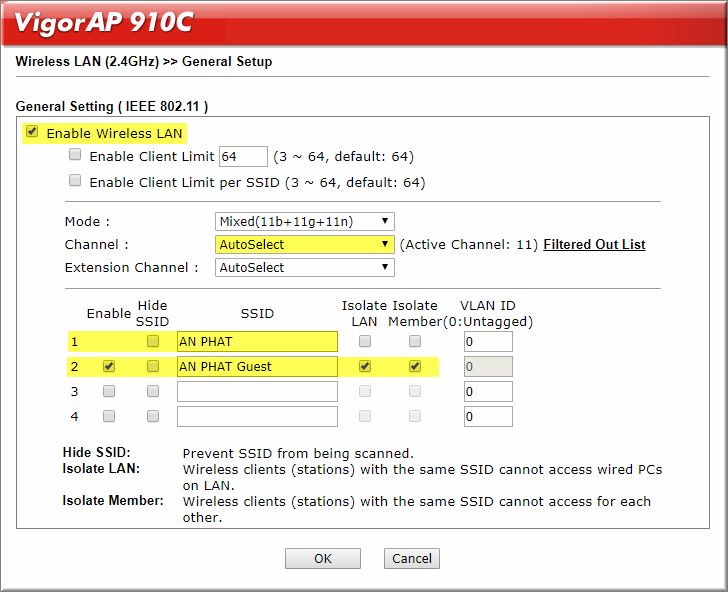Tick Enable checkbox for SSID 4

click(109, 416)
